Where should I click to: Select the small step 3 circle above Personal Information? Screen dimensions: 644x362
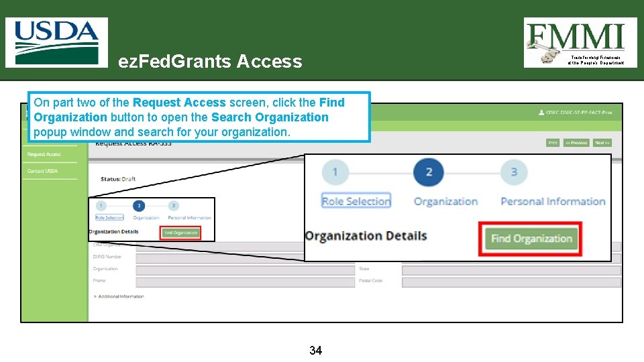pyautogui.click(x=173, y=206)
